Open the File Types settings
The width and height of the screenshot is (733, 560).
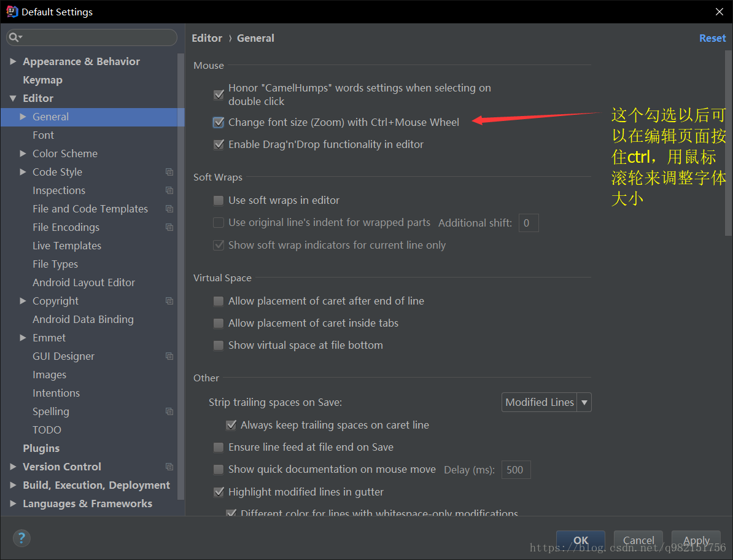click(x=55, y=264)
